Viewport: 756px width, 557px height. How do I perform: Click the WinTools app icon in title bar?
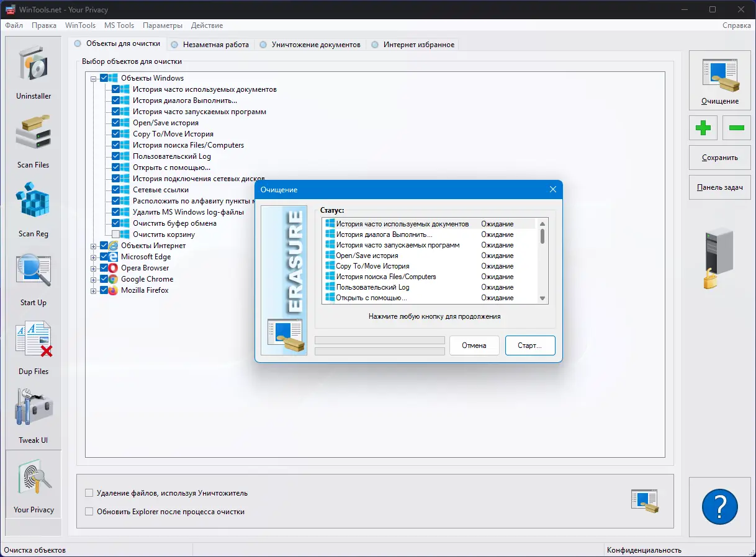point(10,9)
